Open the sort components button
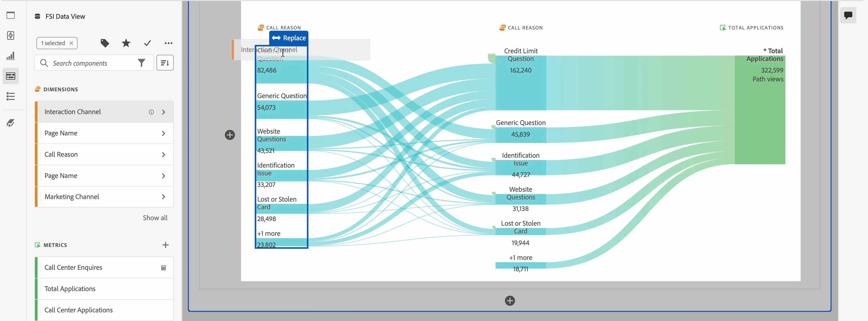 [x=165, y=63]
